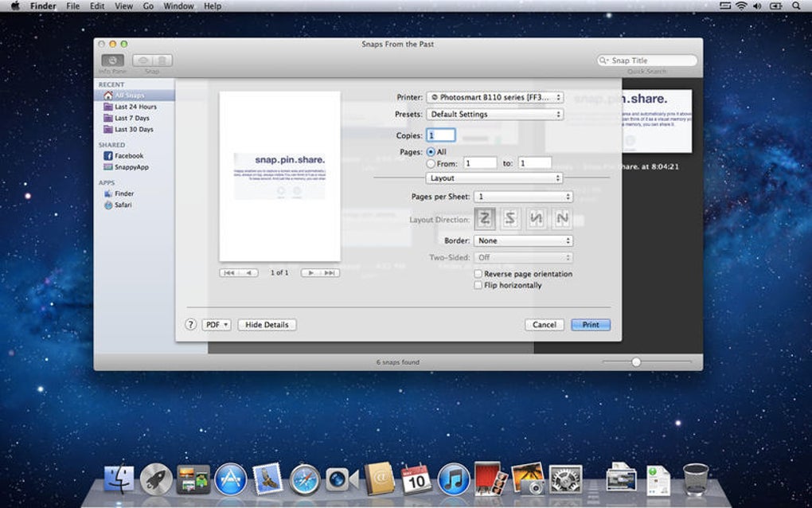The image size is (812, 508).
Task: Open Facebook in the Shared sidebar
Action: tap(128, 156)
